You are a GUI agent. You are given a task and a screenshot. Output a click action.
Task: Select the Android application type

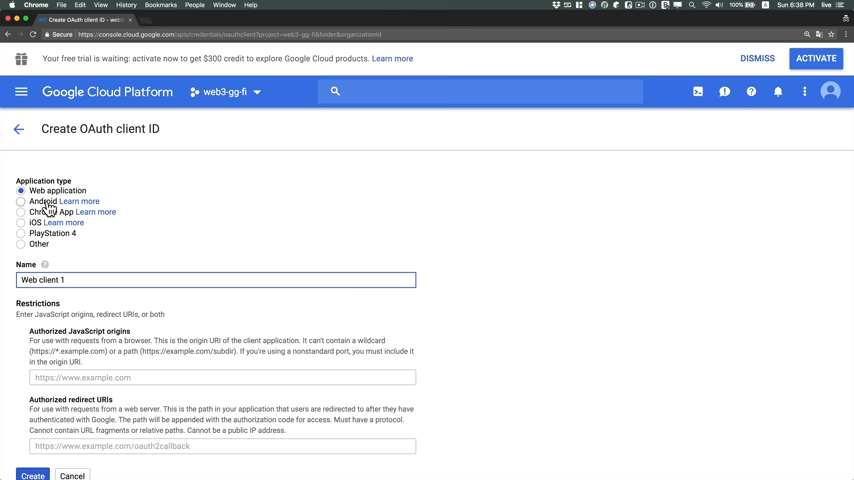click(21, 202)
